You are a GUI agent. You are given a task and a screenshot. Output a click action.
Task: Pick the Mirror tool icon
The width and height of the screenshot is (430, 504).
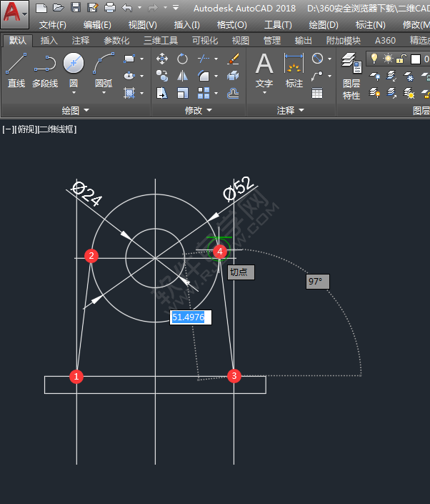(x=183, y=75)
